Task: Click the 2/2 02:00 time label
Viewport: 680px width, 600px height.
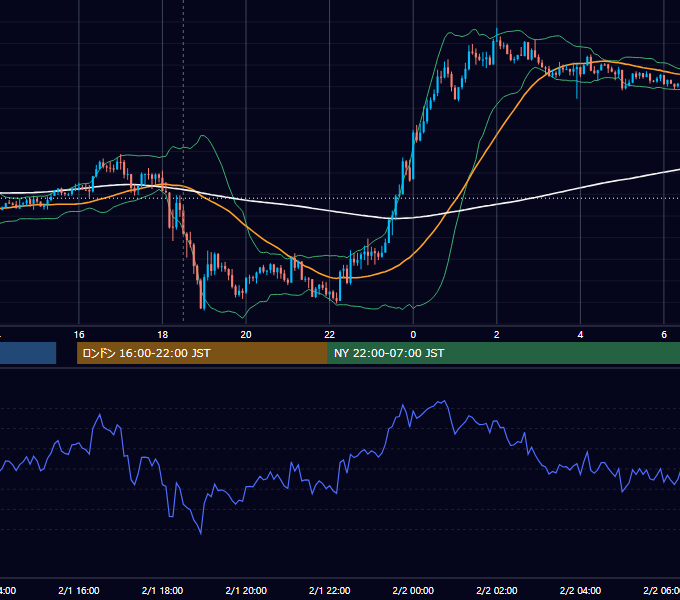Action: click(497, 590)
